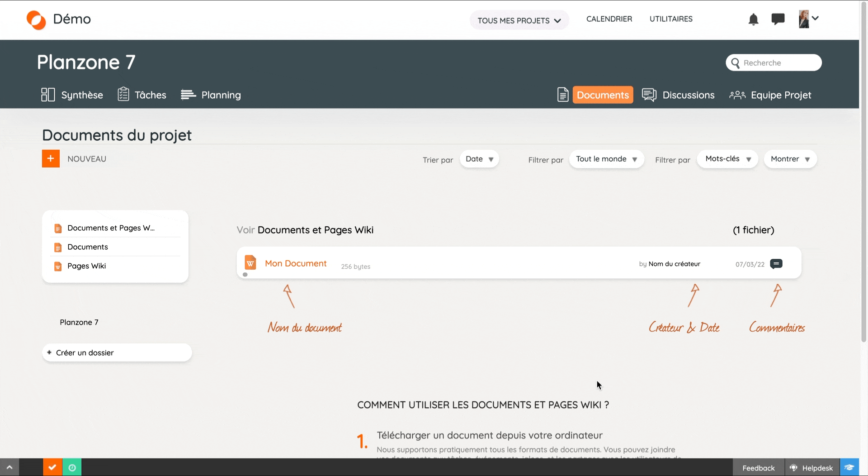Open the chat messages icon
Viewport: 868px width, 476px height.
pyautogui.click(x=778, y=19)
